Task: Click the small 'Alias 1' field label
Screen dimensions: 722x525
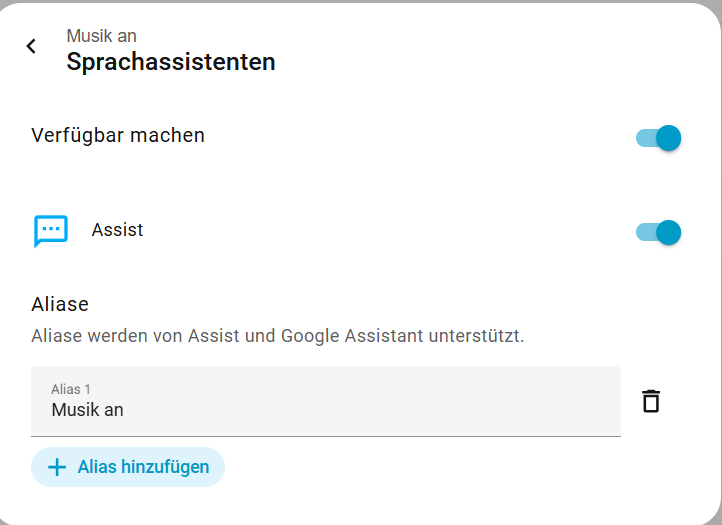Action: click(x=71, y=390)
